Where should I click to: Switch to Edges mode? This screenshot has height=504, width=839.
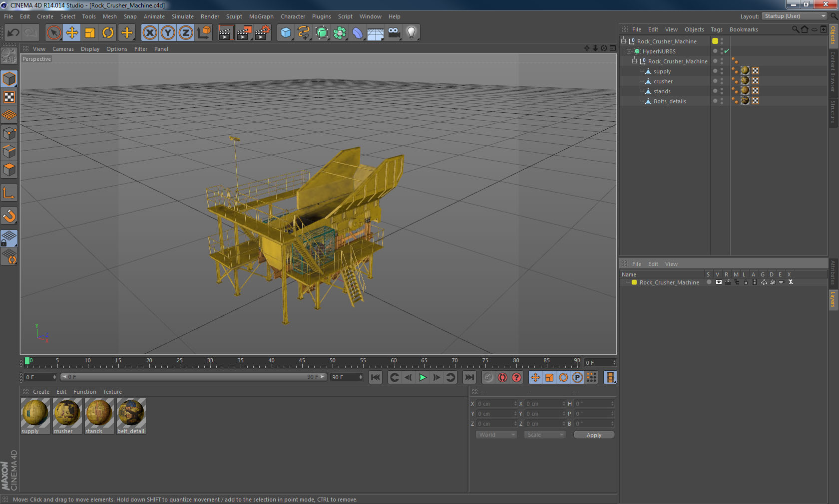pos(9,151)
